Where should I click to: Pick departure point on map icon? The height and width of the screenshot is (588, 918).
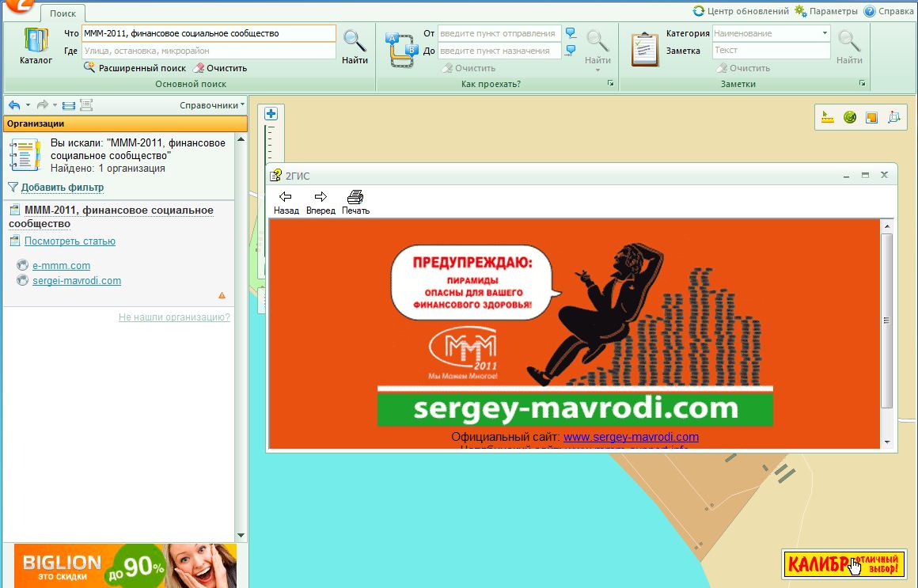[x=571, y=33]
